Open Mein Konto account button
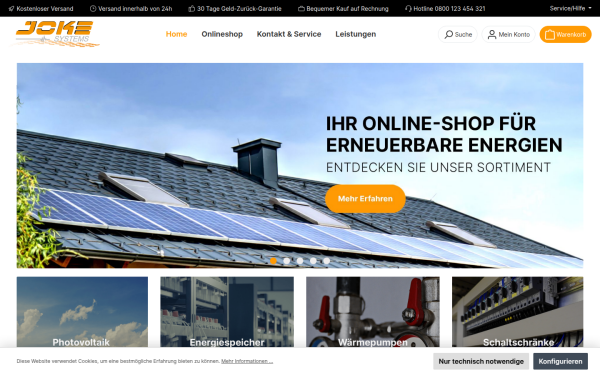600x375 pixels. (x=509, y=34)
